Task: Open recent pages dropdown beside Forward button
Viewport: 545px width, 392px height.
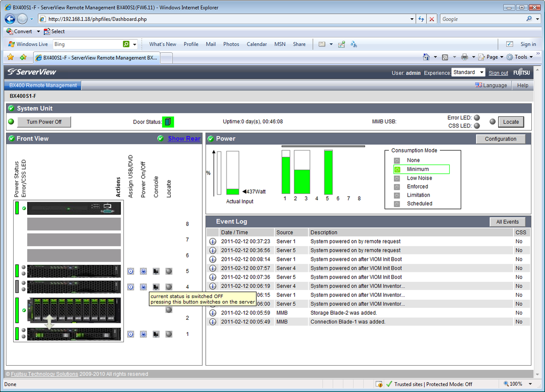Action: pyautogui.click(x=32, y=19)
